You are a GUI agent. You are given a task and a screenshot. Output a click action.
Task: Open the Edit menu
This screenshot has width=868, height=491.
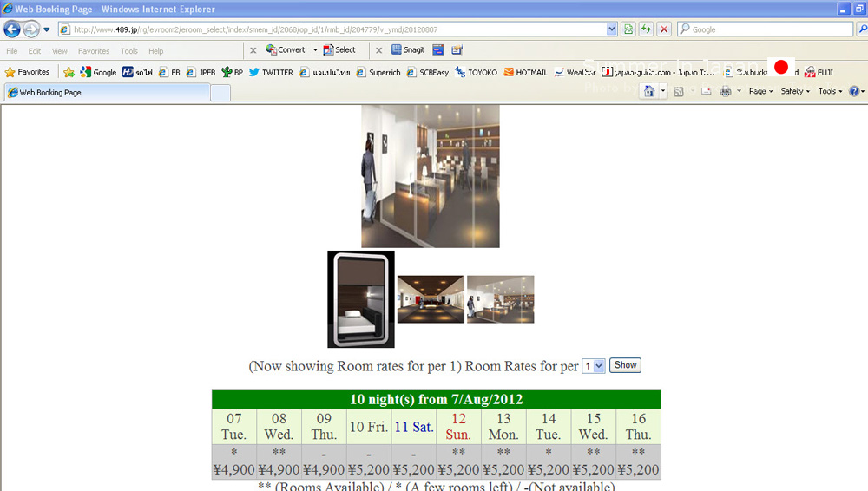(35, 51)
